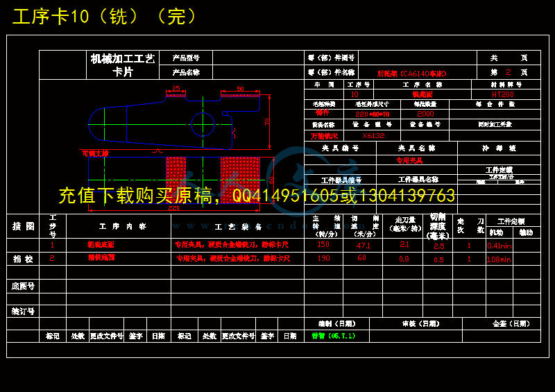This screenshot has height=392, width=555.
Task: Select the 编制（日期）header cell
Action: click(337, 323)
